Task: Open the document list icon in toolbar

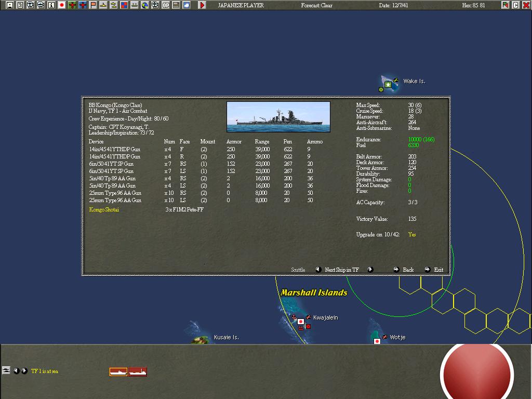Action: 20,5
